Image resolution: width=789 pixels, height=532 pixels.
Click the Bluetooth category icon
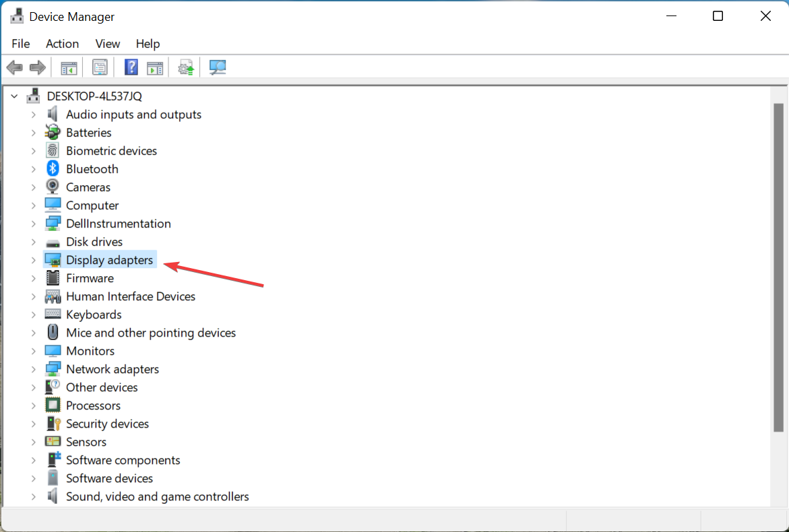click(x=53, y=168)
